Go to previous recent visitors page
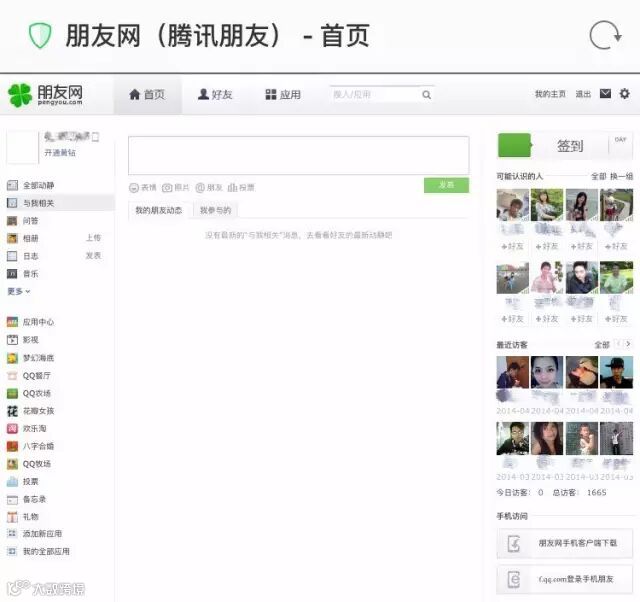The height and width of the screenshot is (602, 640). pos(619,344)
